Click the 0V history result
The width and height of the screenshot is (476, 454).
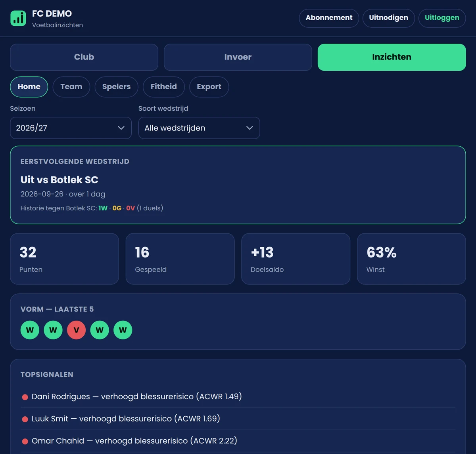(131, 208)
